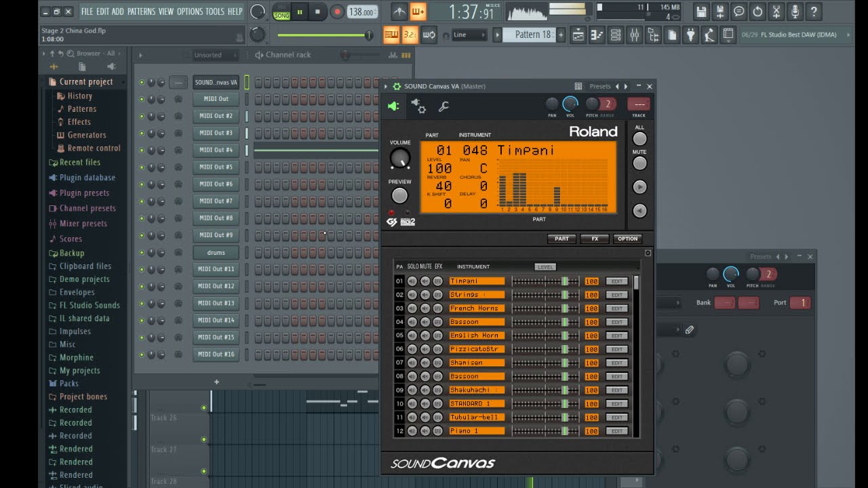Open the channel rack toolbar icon
Viewport: 868px width, 488px height.
point(616,35)
